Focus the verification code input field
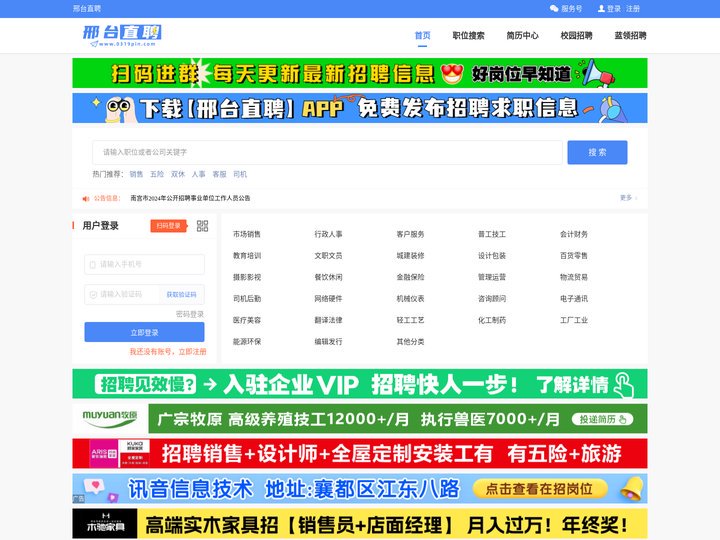The height and width of the screenshot is (540, 720). click(122, 294)
